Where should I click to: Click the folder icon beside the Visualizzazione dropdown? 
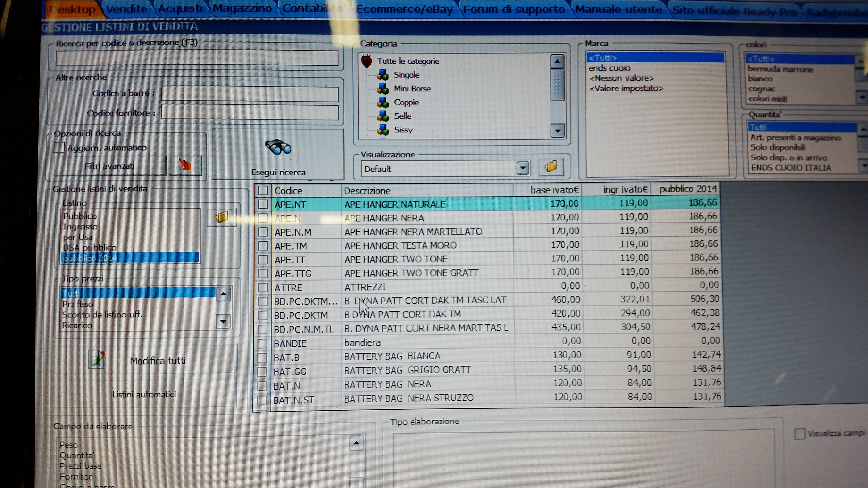point(551,167)
